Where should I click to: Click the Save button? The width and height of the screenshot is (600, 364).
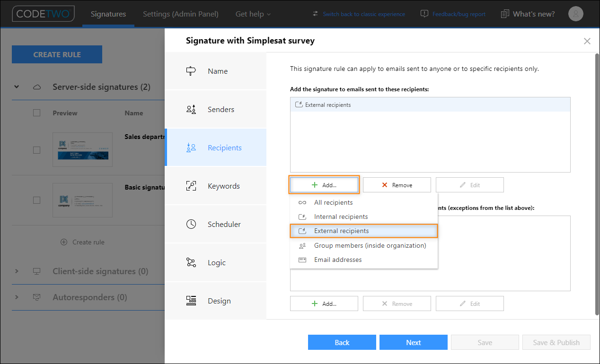pos(485,343)
